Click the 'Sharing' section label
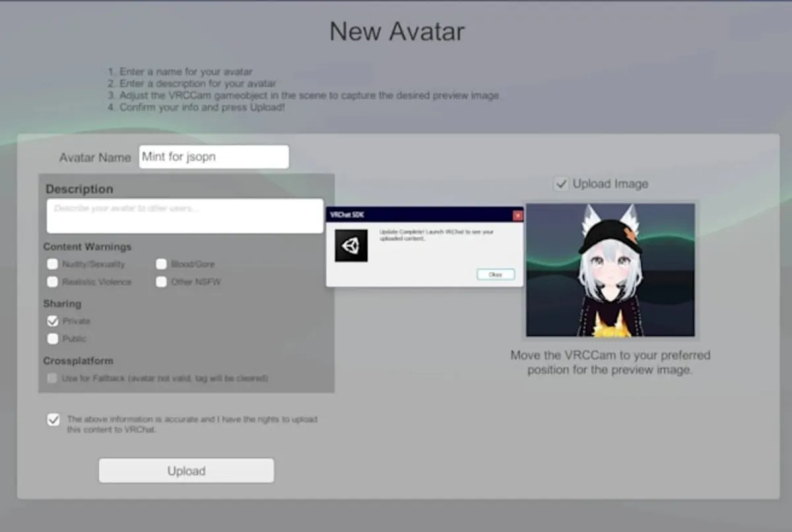This screenshot has height=532, width=792. (x=62, y=304)
